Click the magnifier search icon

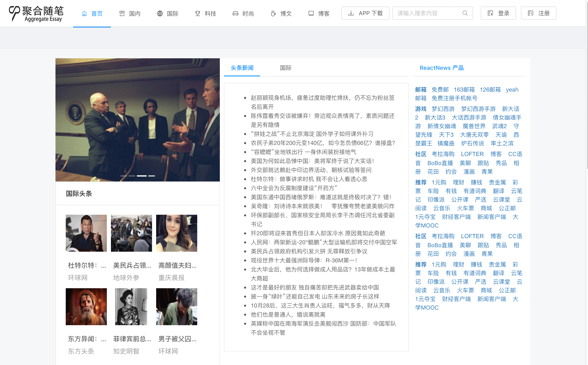tap(465, 13)
